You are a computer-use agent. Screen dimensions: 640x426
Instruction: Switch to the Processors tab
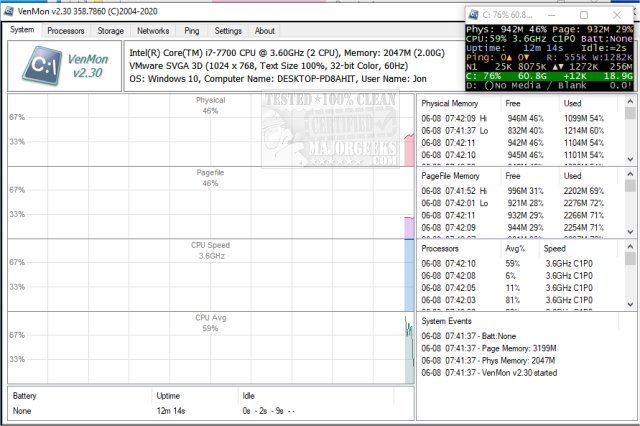tap(66, 31)
